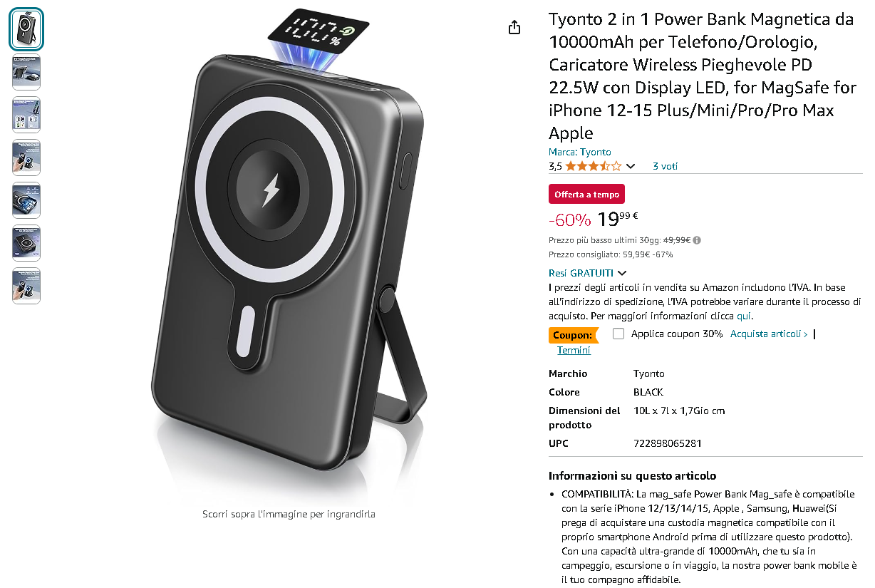Select the first product thumbnail

[x=26, y=29]
